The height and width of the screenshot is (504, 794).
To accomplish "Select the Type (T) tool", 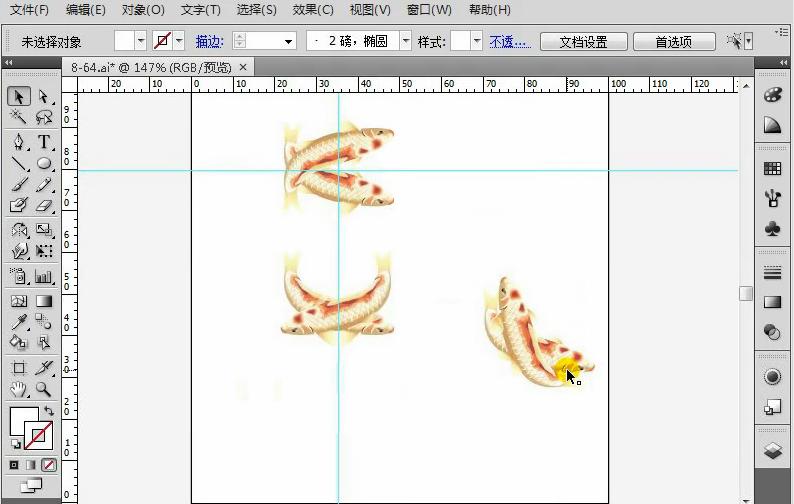I will (x=44, y=142).
